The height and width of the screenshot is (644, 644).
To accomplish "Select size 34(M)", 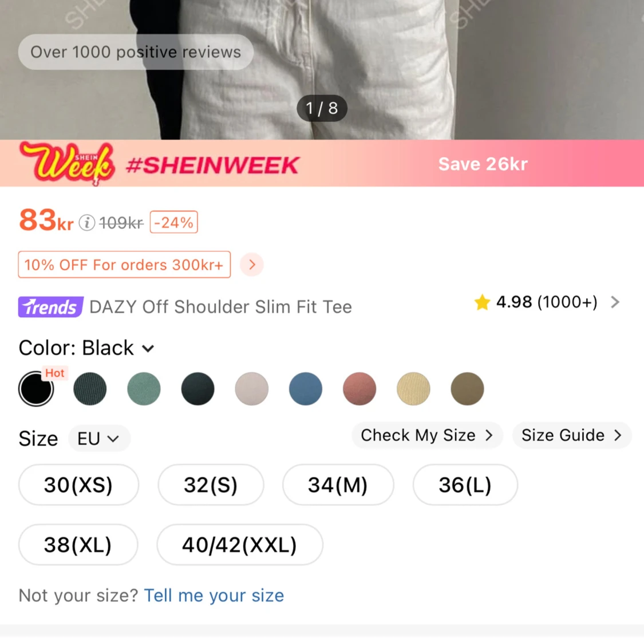I will [x=338, y=485].
